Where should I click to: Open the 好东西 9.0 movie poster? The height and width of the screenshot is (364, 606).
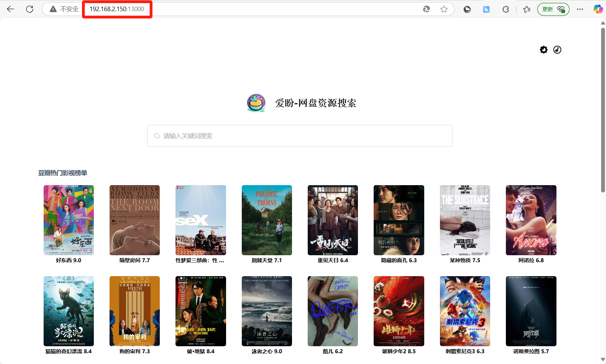tap(69, 220)
